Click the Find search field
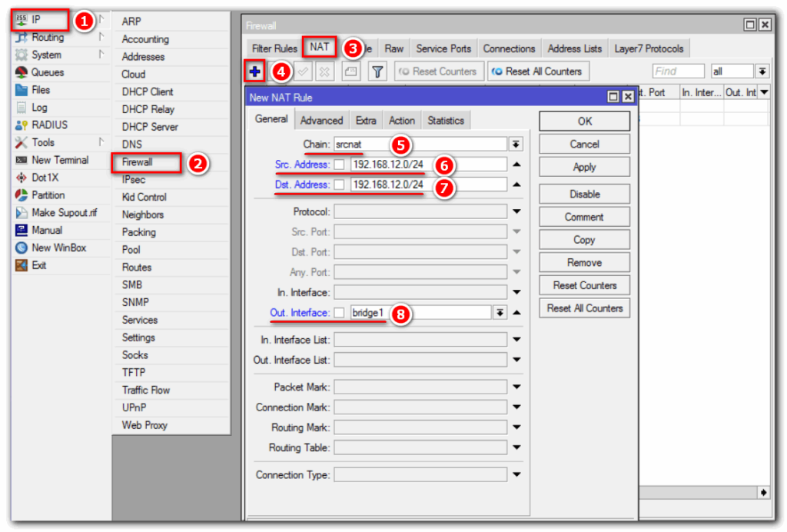The height and width of the screenshot is (532, 787). coord(679,71)
